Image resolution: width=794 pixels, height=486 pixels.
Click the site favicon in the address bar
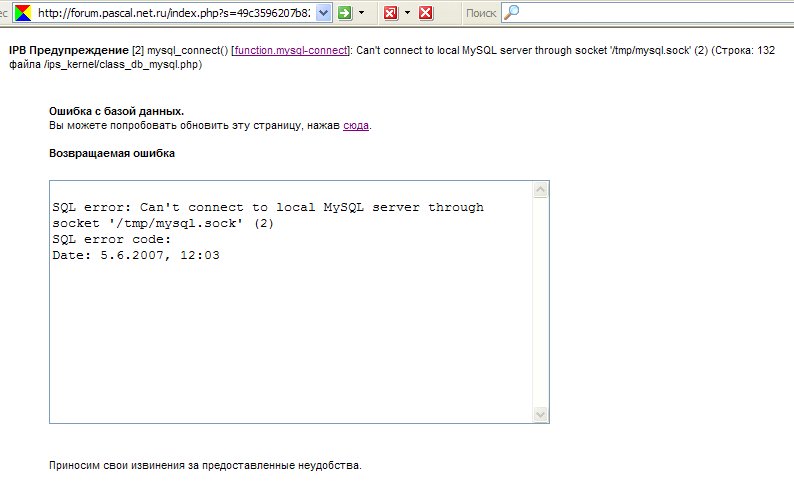pos(22,13)
